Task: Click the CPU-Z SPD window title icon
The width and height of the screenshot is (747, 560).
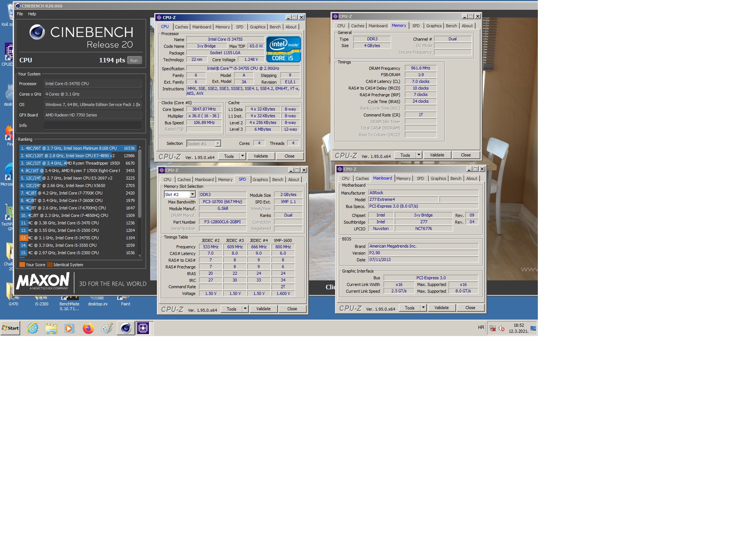Action: pos(162,170)
